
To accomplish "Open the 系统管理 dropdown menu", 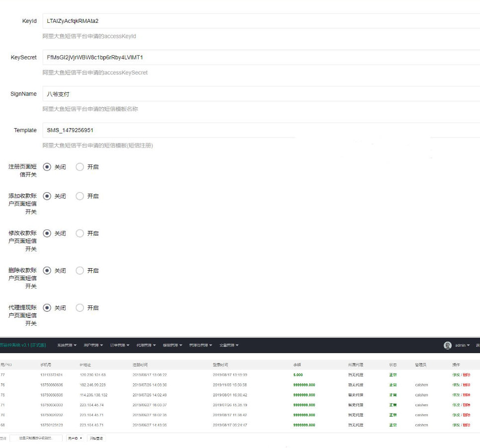I will click(66, 345).
